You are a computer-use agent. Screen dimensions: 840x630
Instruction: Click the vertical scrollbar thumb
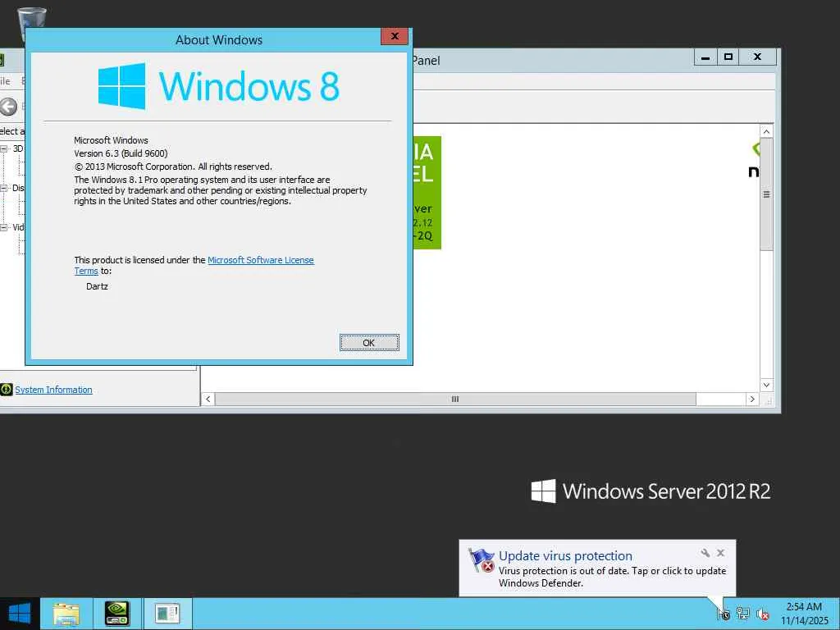[x=767, y=194]
